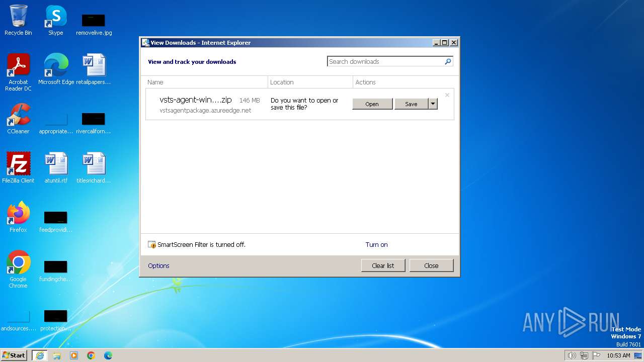Open the Start menu
The image size is (644, 362).
tap(14, 355)
